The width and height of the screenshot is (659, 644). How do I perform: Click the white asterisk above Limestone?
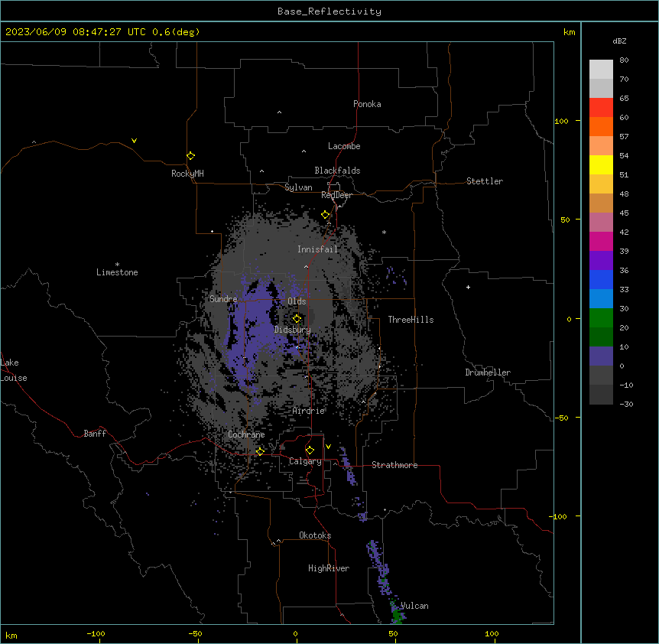pos(117,265)
